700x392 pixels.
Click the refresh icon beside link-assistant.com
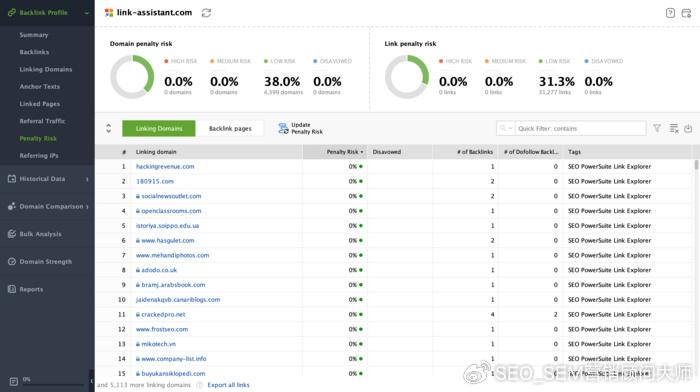point(206,13)
